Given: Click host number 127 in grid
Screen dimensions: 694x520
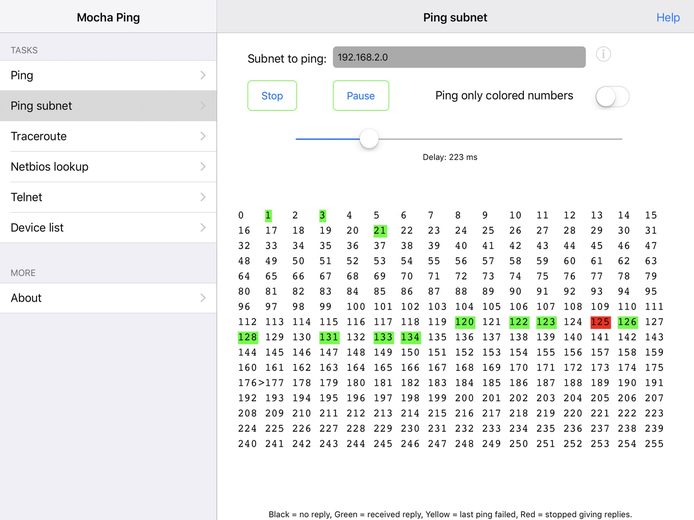Looking at the screenshot, I should point(654,322).
